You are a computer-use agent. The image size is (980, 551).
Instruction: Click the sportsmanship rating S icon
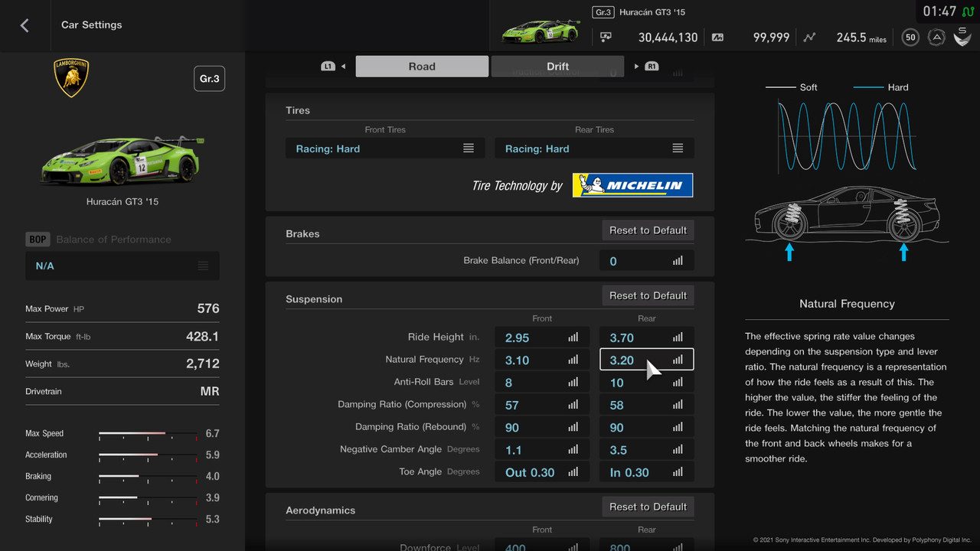[962, 36]
